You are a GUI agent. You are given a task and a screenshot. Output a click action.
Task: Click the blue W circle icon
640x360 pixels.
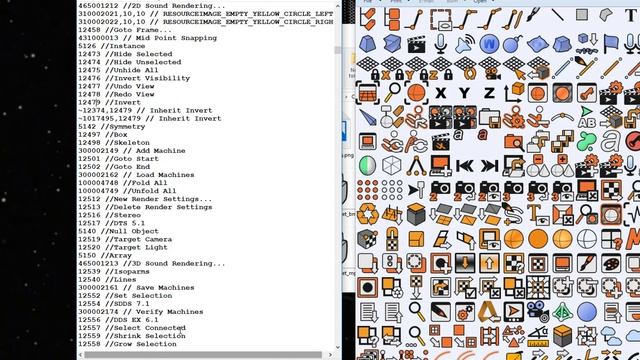coord(489,44)
